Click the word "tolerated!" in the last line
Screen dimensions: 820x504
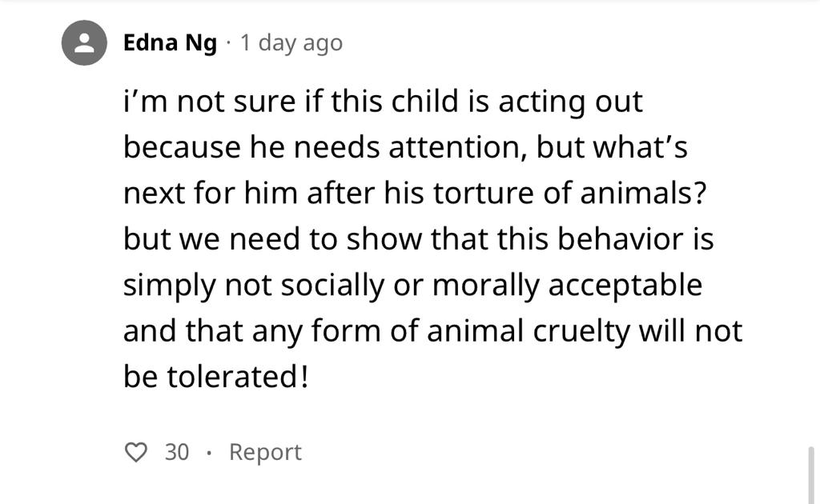(x=237, y=377)
